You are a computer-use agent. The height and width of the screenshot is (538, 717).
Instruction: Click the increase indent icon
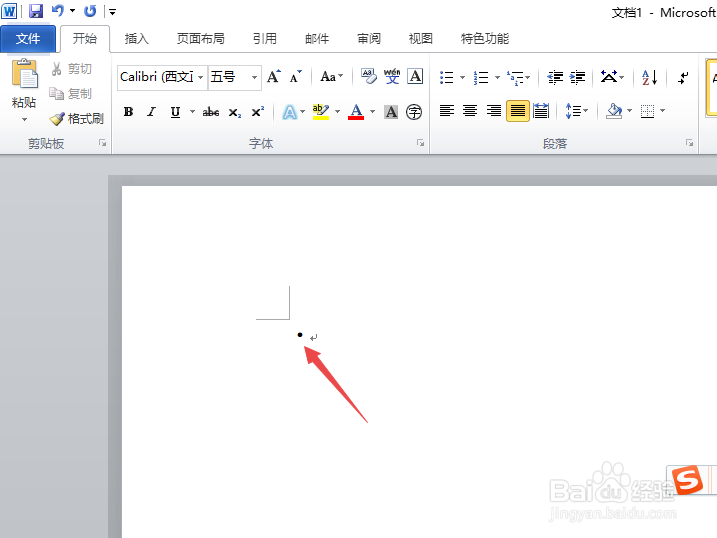pos(577,78)
